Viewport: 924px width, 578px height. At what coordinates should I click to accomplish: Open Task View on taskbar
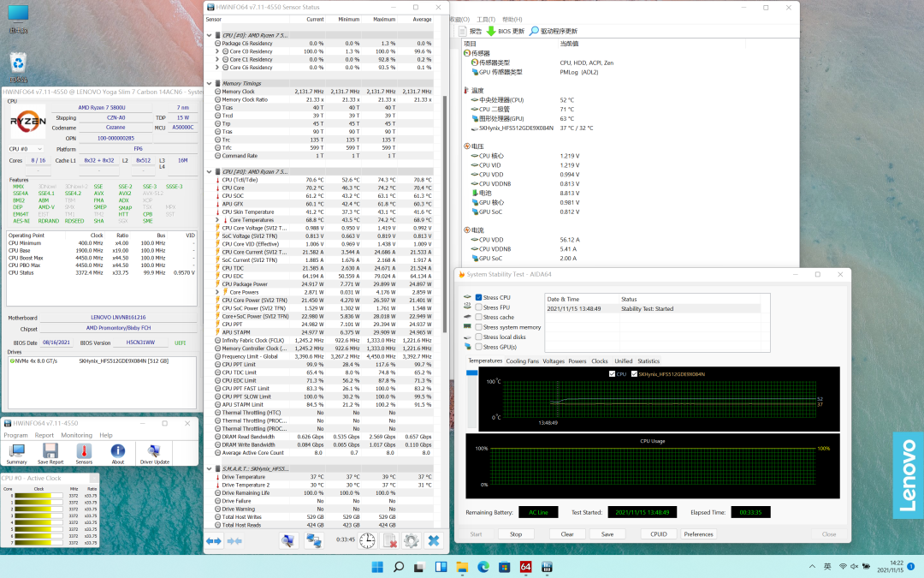point(419,567)
